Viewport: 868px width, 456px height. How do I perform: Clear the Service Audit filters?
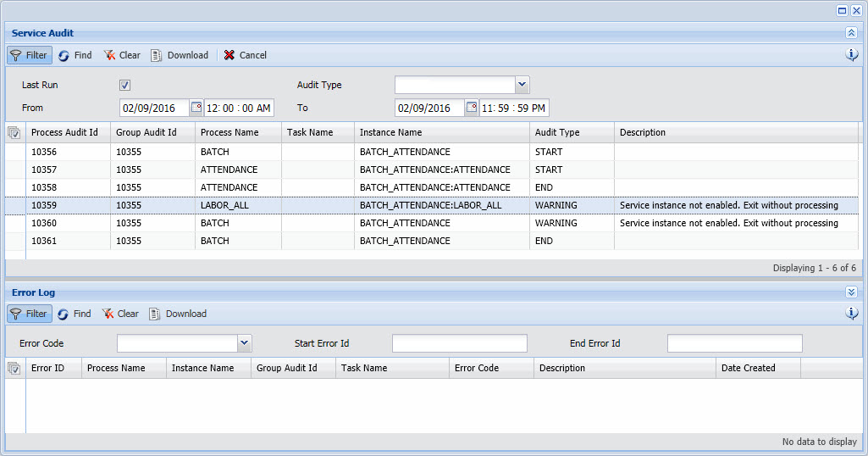point(122,55)
